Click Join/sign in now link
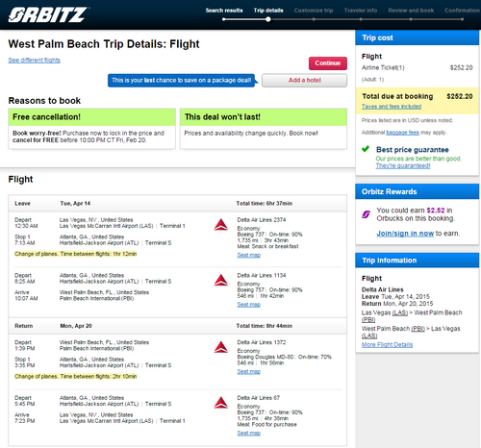The image size is (481, 448). [405, 234]
